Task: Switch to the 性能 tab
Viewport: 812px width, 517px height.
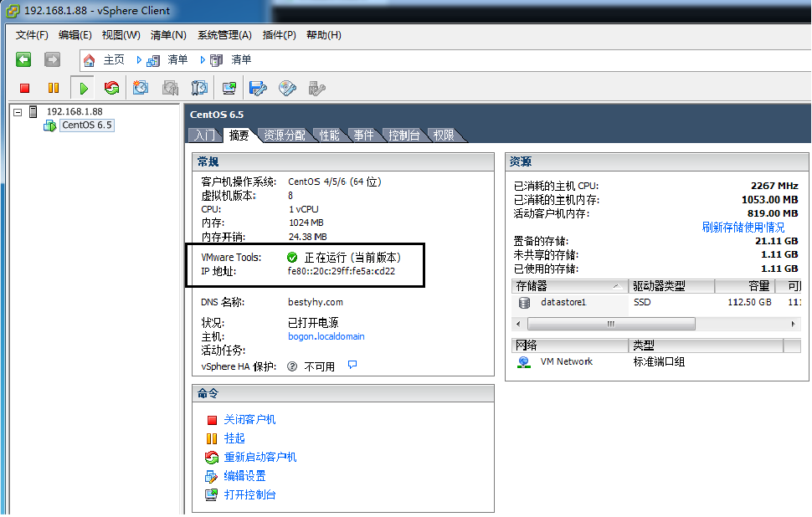Action: (x=329, y=135)
